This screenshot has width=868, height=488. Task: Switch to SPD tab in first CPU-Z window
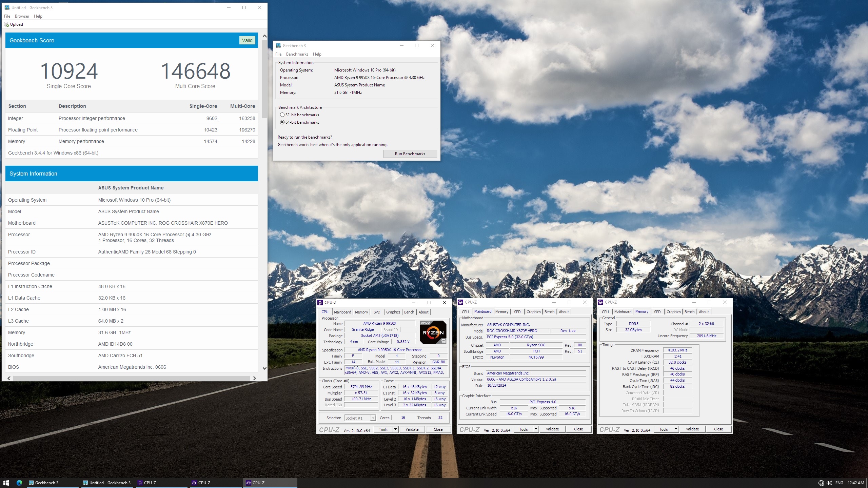point(377,312)
